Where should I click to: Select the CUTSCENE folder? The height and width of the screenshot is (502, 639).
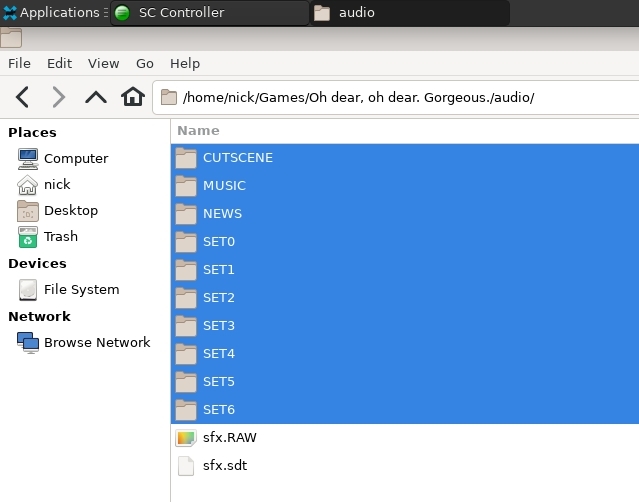237,158
